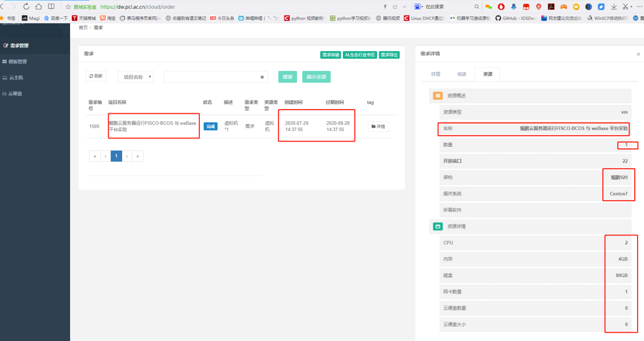The width and height of the screenshot is (644, 341).
Task: Click the 80GB disk value
Action: (621, 275)
